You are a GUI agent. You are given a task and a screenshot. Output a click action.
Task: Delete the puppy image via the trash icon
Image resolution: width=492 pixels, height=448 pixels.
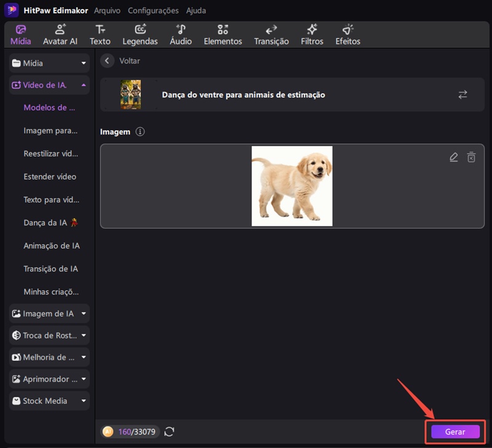pyautogui.click(x=471, y=158)
